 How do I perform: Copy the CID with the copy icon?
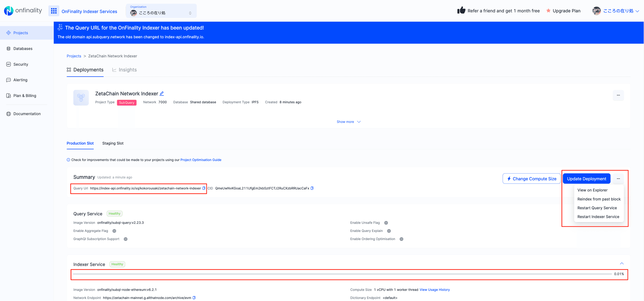[312, 188]
